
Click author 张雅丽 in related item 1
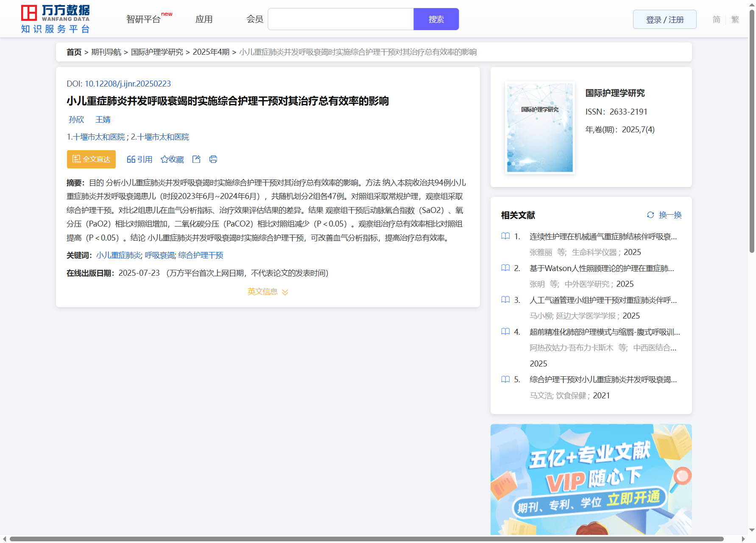(x=541, y=252)
